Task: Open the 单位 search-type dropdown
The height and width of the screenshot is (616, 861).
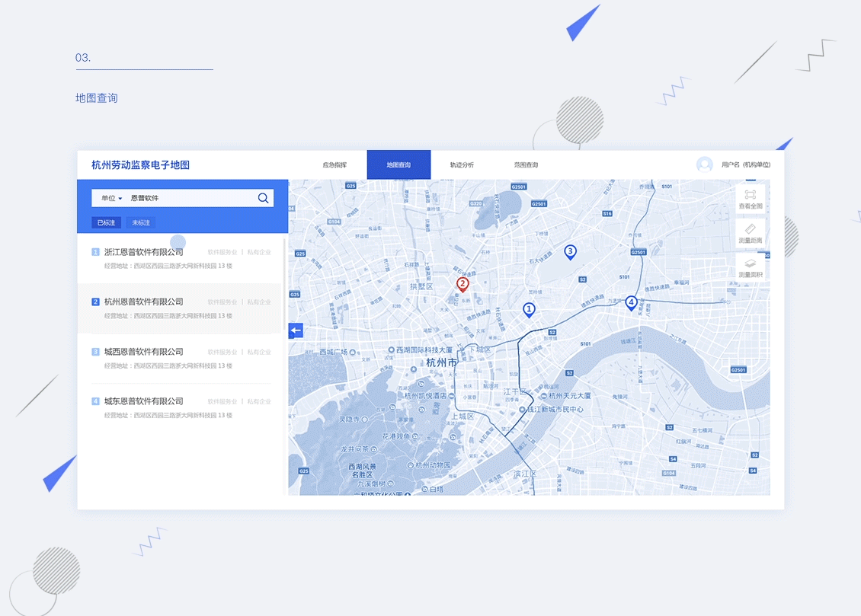Action: click(x=111, y=198)
